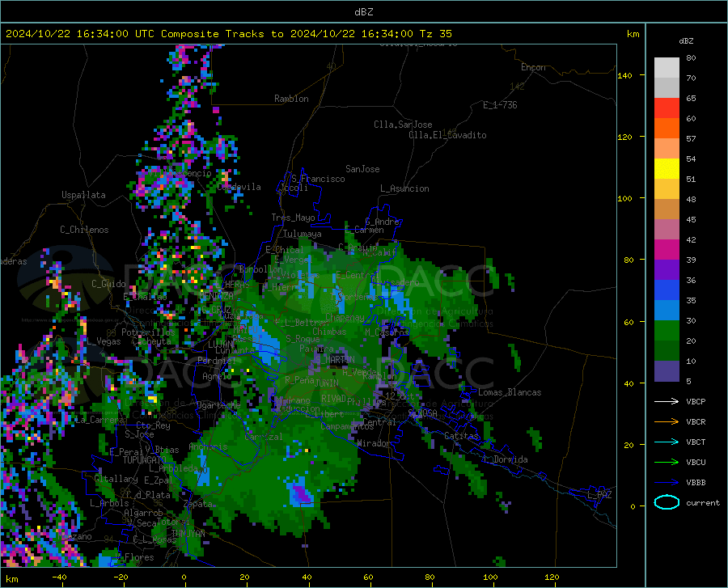Click the S_MARTIN place label
Screen dimensions: 728x588
(x=335, y=359)
